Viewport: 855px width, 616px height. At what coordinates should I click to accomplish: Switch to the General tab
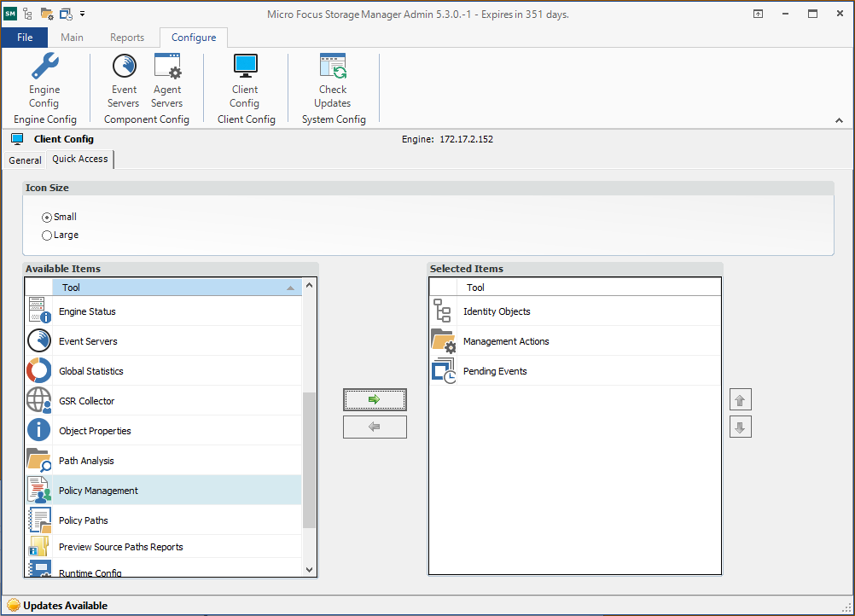point(25,160)
